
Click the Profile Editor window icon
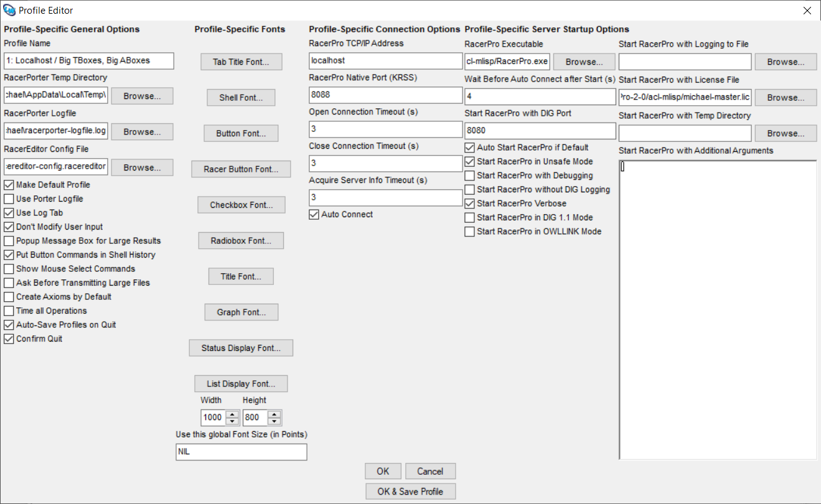click(9, 10)
